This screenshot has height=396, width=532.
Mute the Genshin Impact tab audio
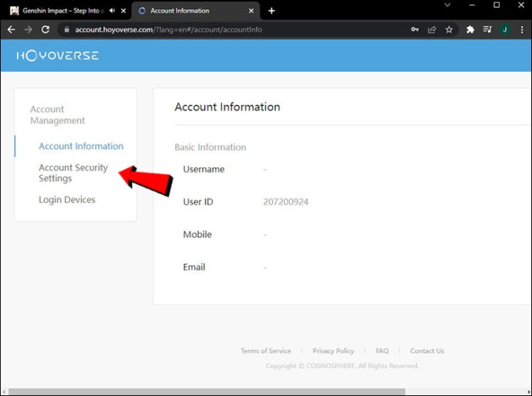pyautogui.click(x=113, y=11)
